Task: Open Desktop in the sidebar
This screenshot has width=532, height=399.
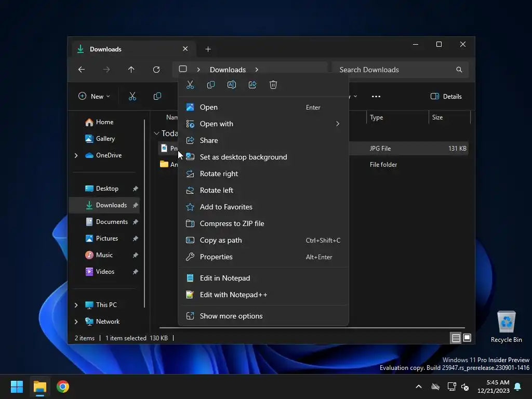Action: [107, 189]
